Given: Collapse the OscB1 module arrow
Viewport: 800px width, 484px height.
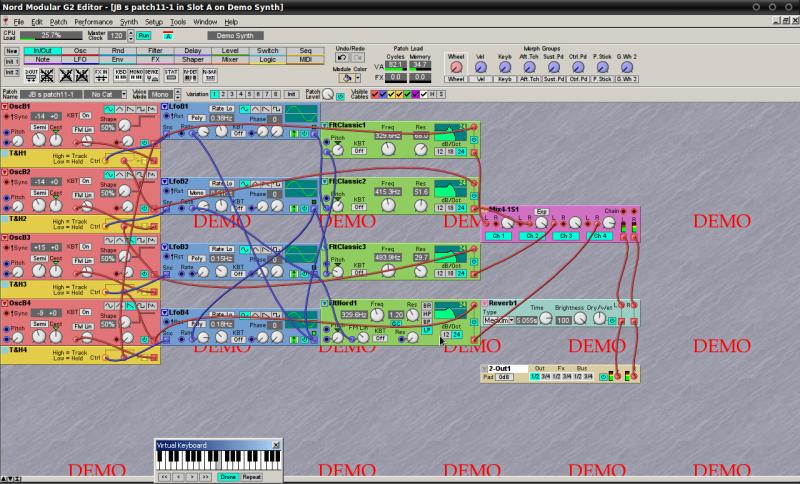Looking at the screenshot, I should tap(5, 107).
